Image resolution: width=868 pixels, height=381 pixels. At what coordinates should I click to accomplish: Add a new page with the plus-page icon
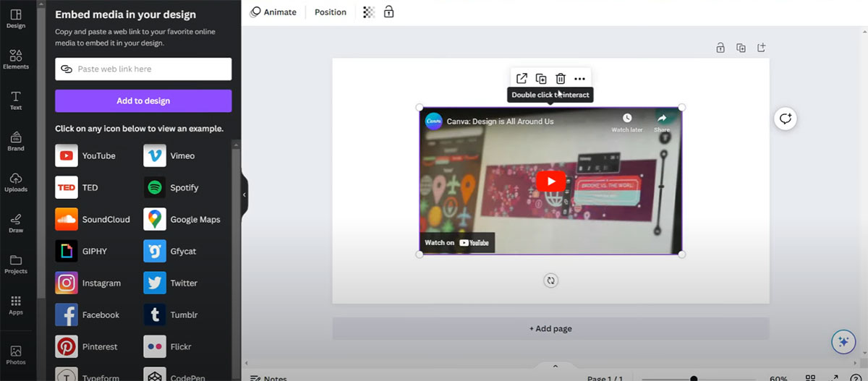pos(761,48)
